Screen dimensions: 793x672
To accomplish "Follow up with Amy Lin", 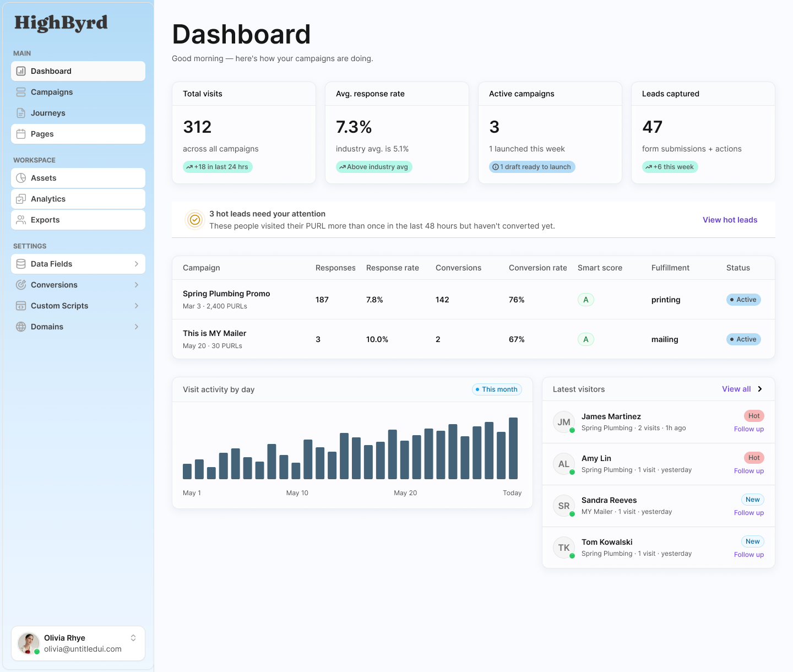I will point(749,471).
